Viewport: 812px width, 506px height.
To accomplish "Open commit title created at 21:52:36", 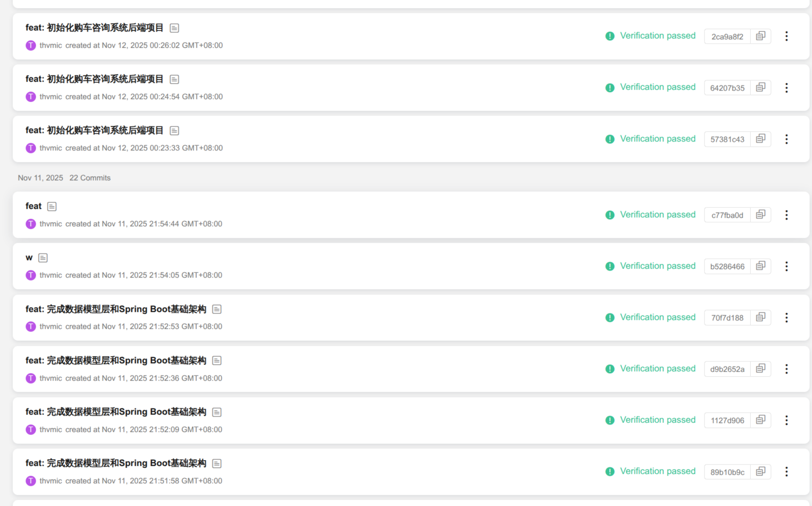I will coord(116,360).
